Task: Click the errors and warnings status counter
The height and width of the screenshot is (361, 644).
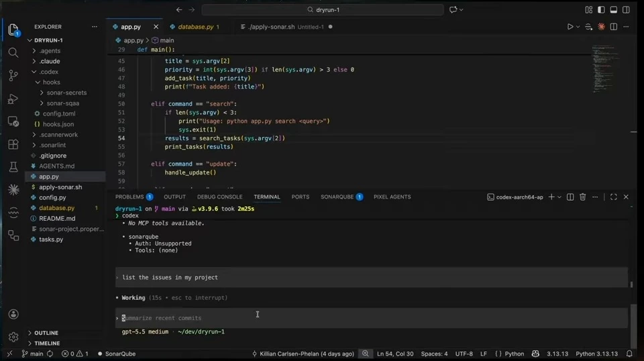Action: coord(74,354)
